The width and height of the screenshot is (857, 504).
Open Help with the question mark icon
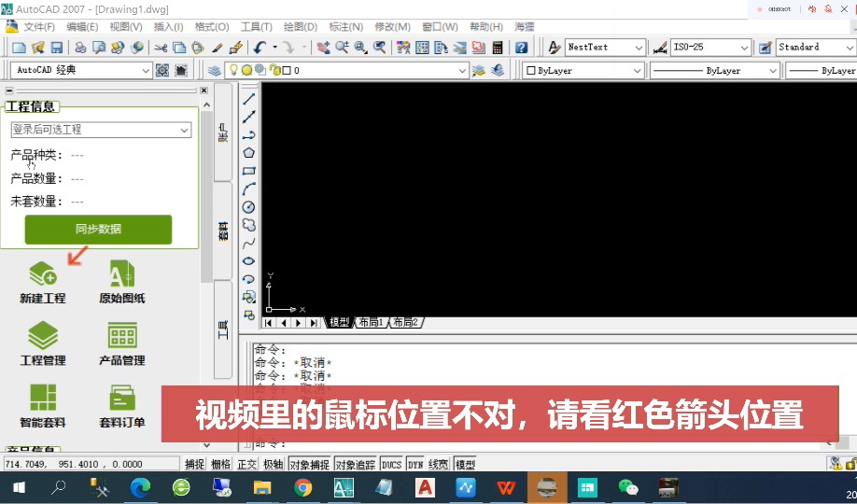pyautogui.click(x=522, y=48)
